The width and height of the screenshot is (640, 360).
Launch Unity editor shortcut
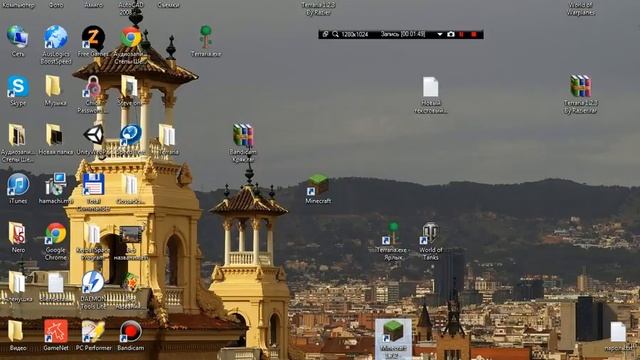pyautogui.click(x=94, y=135)
